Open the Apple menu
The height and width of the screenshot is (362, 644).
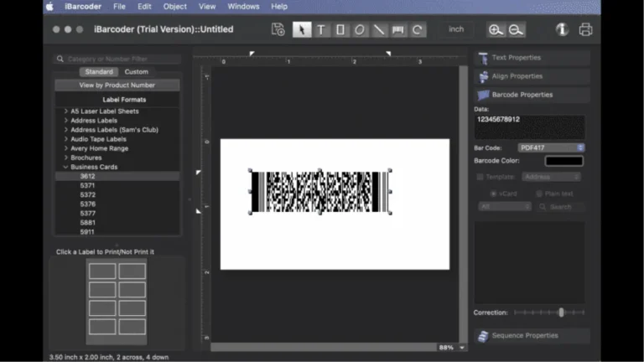tap(49, 7)
